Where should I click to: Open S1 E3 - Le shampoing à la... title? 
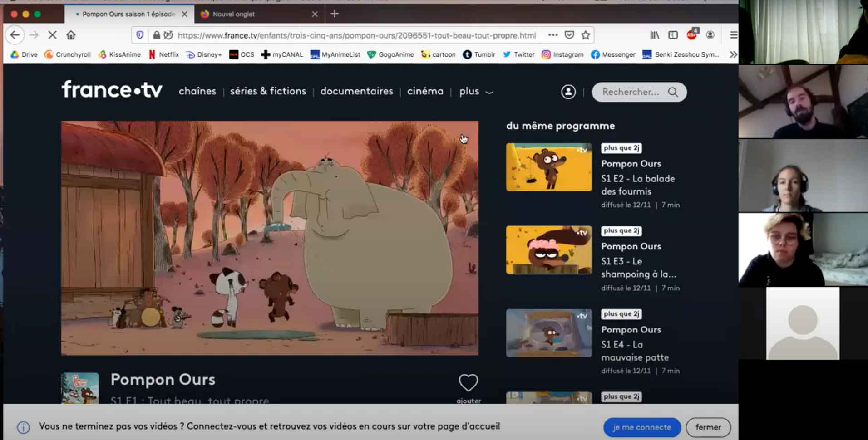pyautogui.click(x=639, y=268)
